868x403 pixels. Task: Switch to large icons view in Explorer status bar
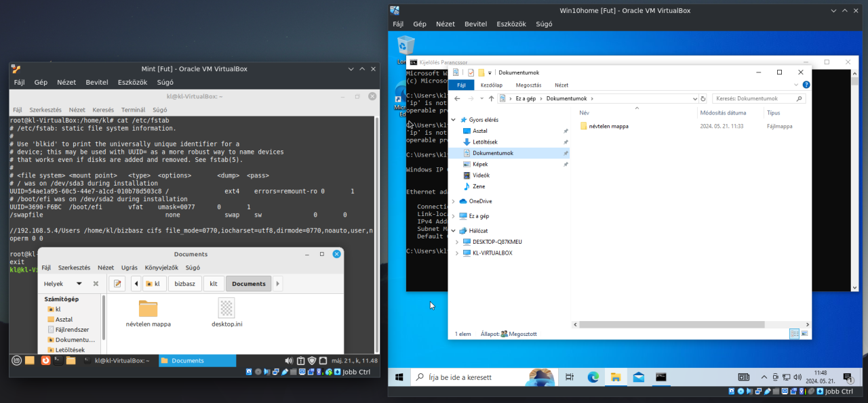coord(804,333)
